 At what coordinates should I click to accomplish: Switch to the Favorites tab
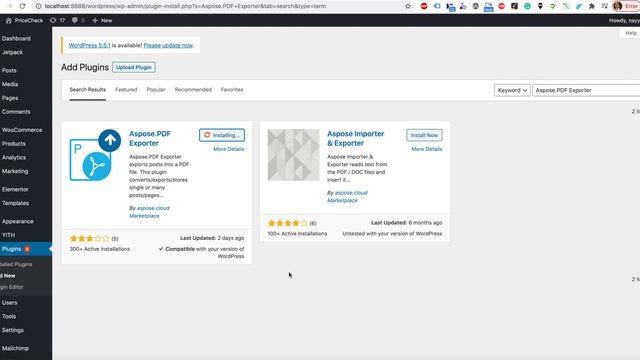[x=232, y=90]
